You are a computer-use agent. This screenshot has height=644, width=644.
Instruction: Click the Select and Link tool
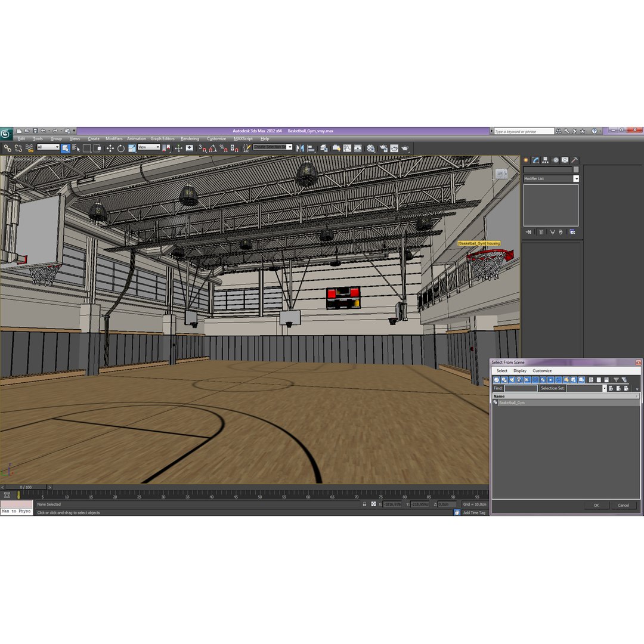click(x=7, y=148)
